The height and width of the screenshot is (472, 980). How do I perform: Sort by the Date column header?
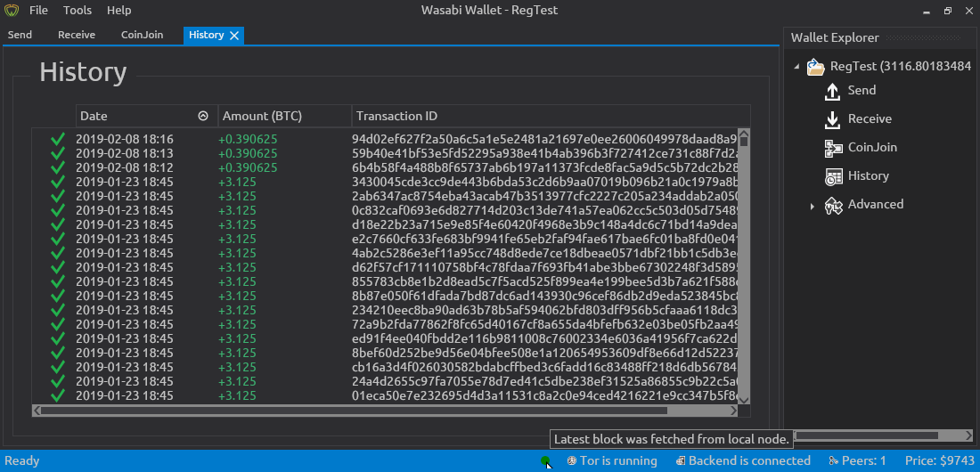(147, 116)
